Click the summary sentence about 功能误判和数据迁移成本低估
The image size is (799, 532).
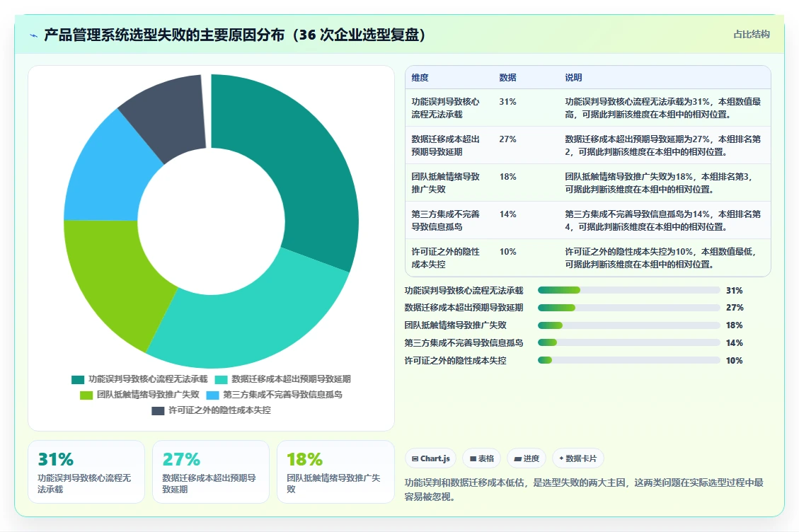(584, 489)
